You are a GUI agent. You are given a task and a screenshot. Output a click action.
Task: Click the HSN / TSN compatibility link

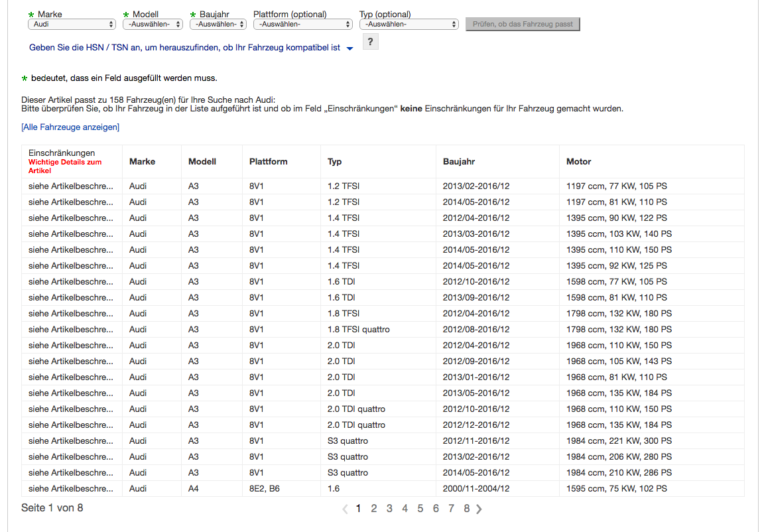click(184, 48)
